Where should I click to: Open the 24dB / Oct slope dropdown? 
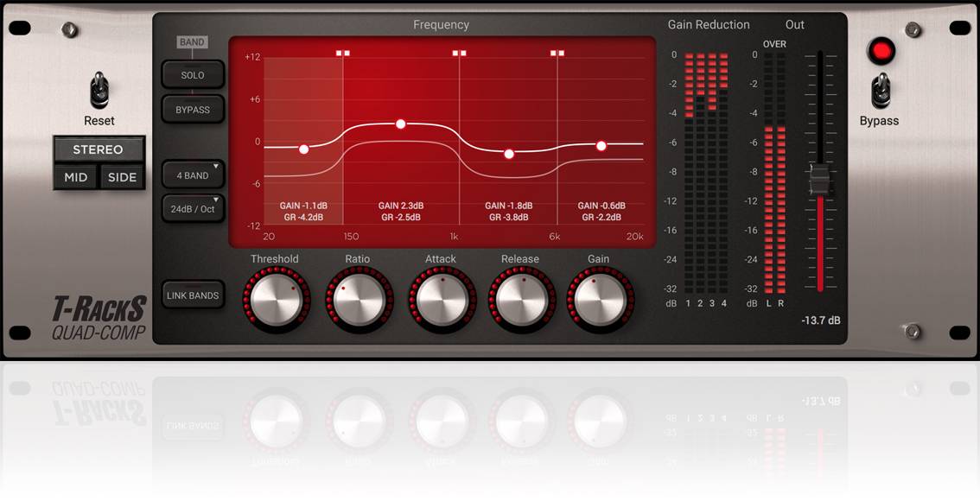[x=193, y=209]
